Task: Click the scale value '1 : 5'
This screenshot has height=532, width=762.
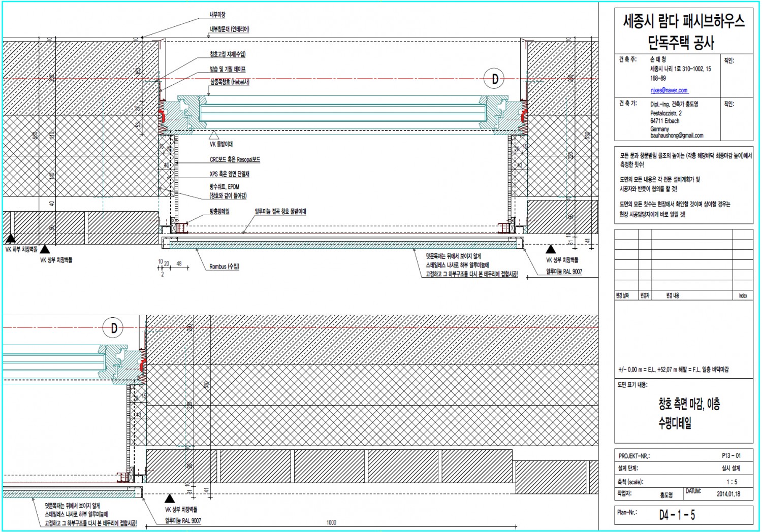Action: coord(732,482)
